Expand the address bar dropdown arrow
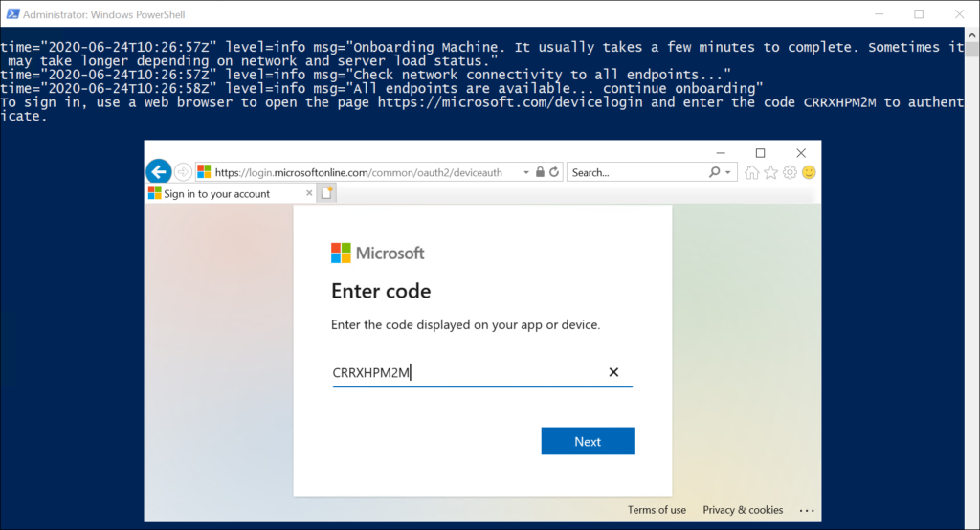The width and height of the screenshot is (980, 530). point(526,172)
